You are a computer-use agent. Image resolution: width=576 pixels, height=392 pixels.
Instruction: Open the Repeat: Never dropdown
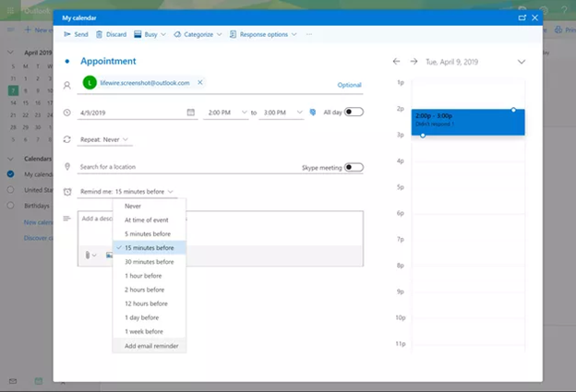[104, 139]
